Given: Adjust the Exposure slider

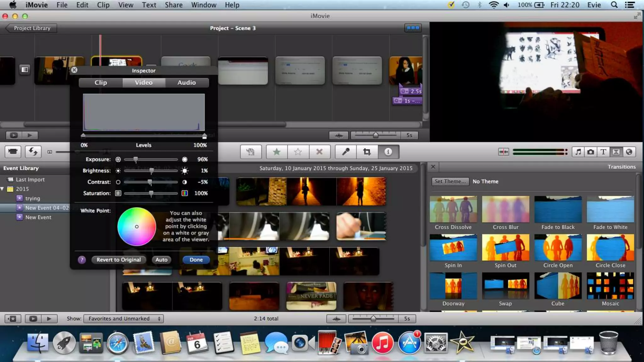Looking at the screenshot, I should [136, 160].
